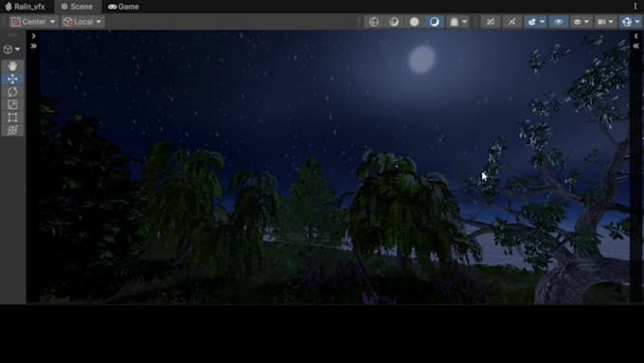Open the kebab options menu at top right
Image resolution: width=644 pixels, height=363 pixels.
click(635, 7)
